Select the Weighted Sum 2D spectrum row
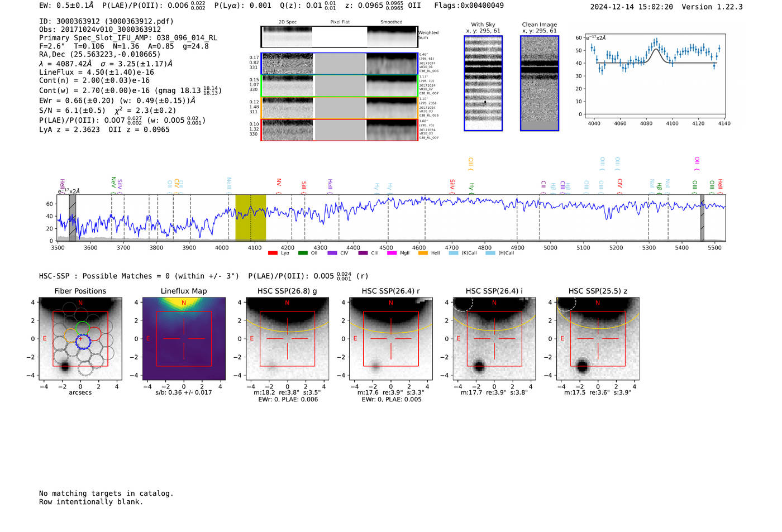This screenshot has height=532, width=782. click(x=339, y=36)
